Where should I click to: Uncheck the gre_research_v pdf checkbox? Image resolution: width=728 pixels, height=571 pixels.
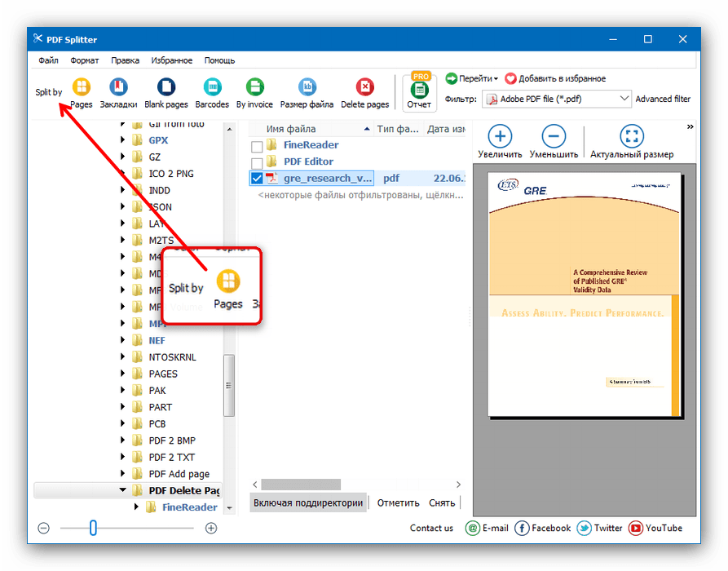point(257,179)
